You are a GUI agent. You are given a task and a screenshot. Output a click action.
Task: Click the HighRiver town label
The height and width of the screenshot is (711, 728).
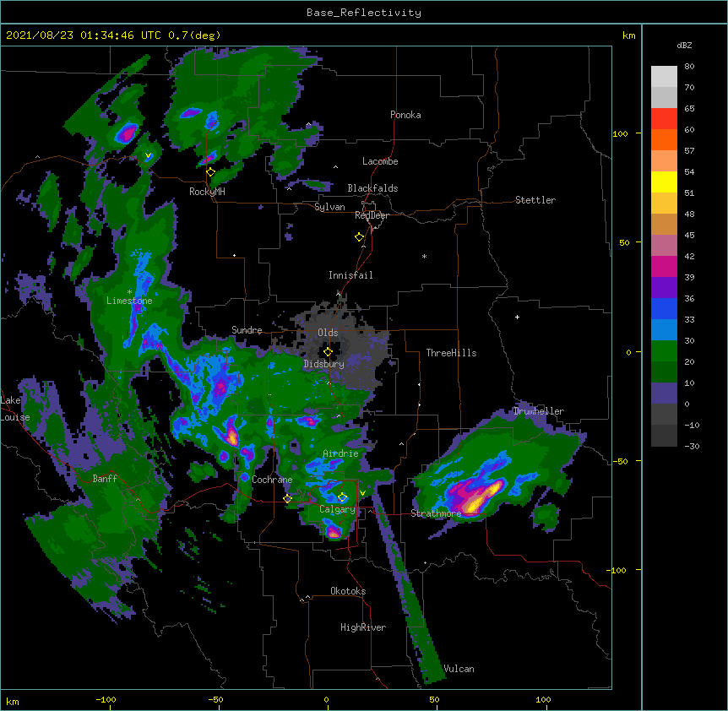click(x=363, y=627)
